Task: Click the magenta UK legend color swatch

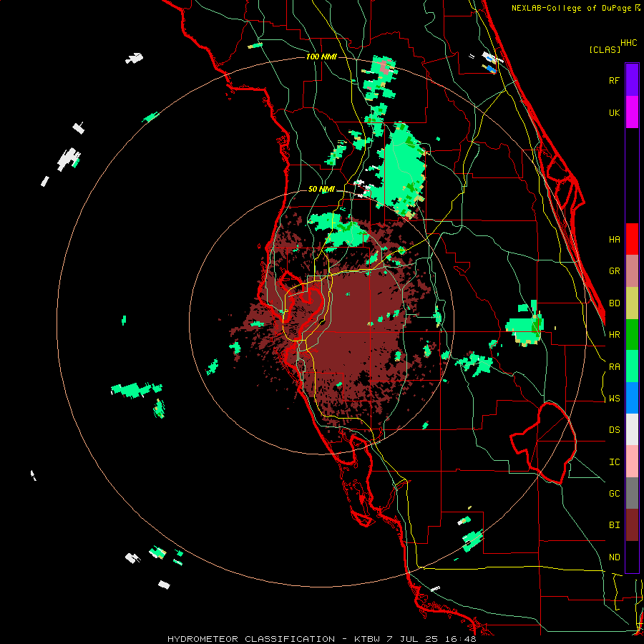Action: [x=632, y=112]
